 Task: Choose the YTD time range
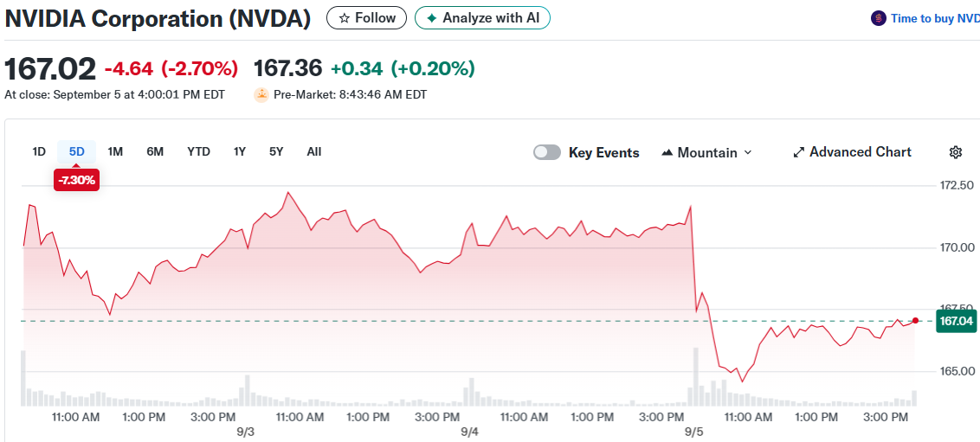click(198, 151)
